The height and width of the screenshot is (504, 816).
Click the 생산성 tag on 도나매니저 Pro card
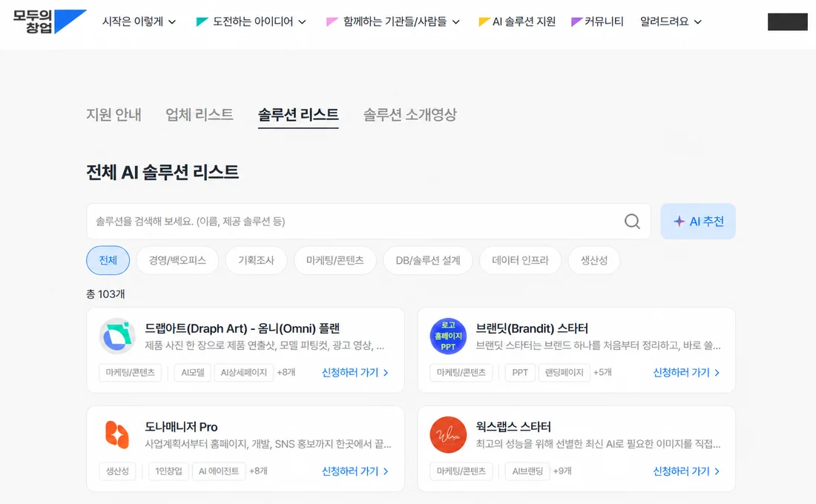118,471
